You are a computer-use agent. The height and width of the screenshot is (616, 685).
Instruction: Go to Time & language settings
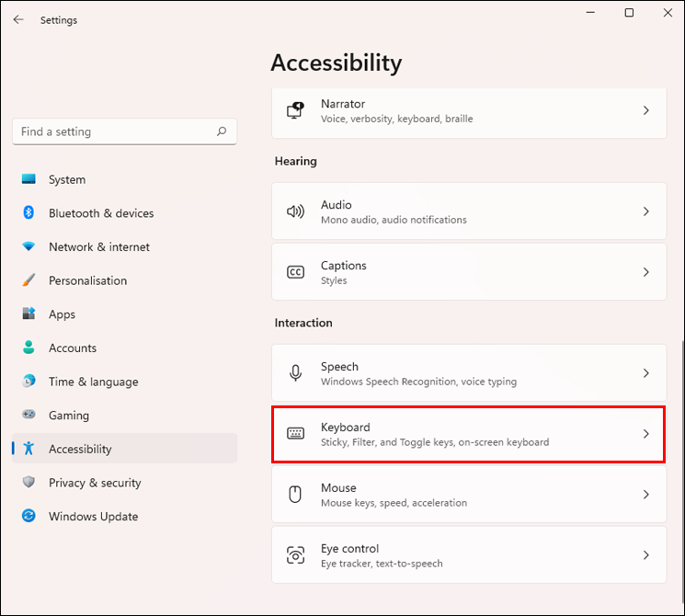(x=93, y=382)
